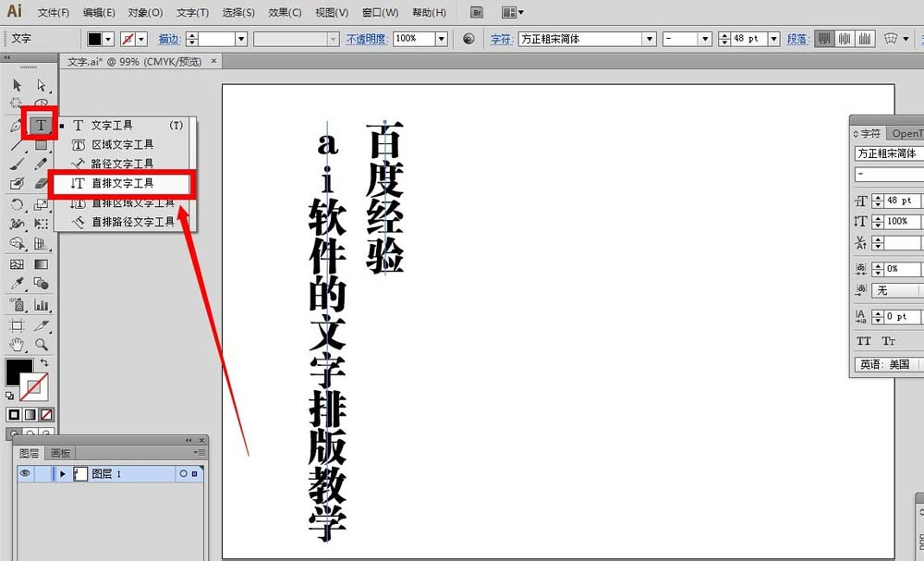This screenshot has width=924, height=561.
Task: Click the black fill swatch in toolbar
Action: (x=15, y=369)
